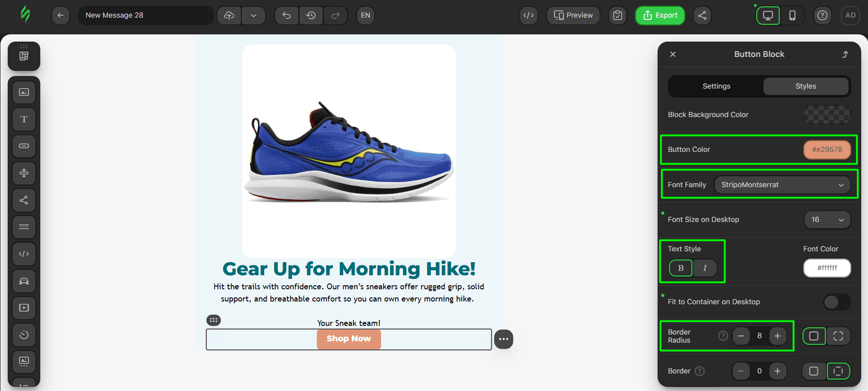Image resolution: width=868 pixels, height=391 pixels.
Task: Click the green Export button
Action: pyautogui.click(x=660, y=15)
